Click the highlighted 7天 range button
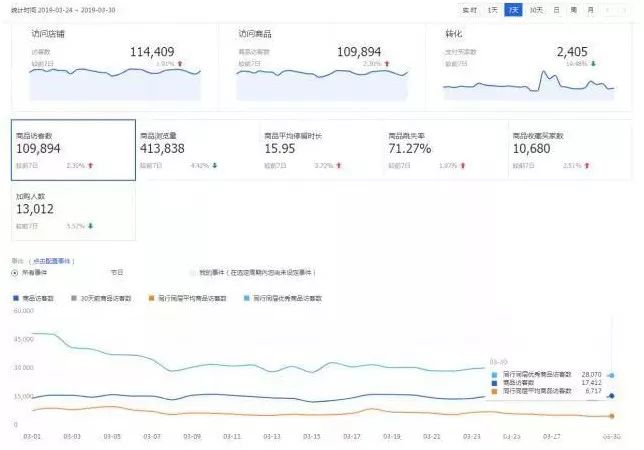644x450 pixels. pos(513,10)
